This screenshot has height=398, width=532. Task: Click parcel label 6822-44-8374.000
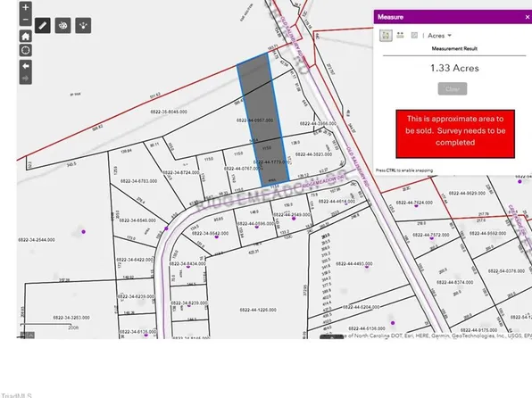[454, 282]
